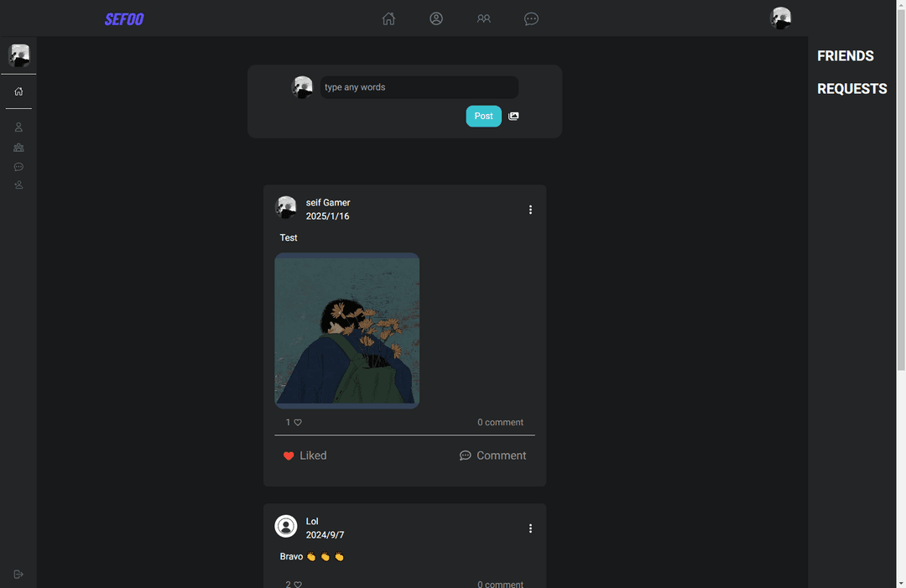Focus the 'type any words' input field
The width and height of the screenshot is (906, 588).
click(x=419, y=87)
